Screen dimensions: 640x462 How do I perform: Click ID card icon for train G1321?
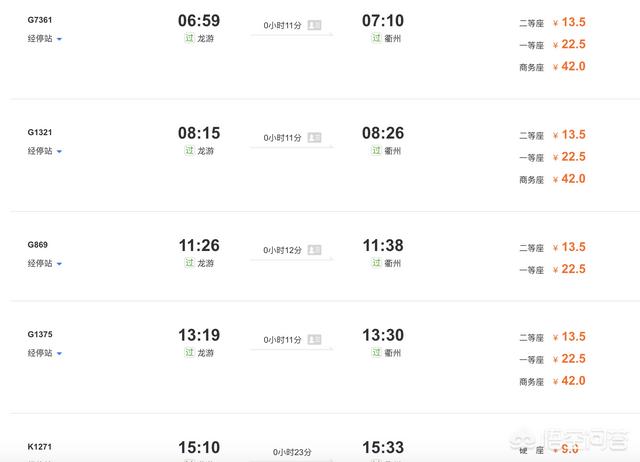tap(314, 138)
